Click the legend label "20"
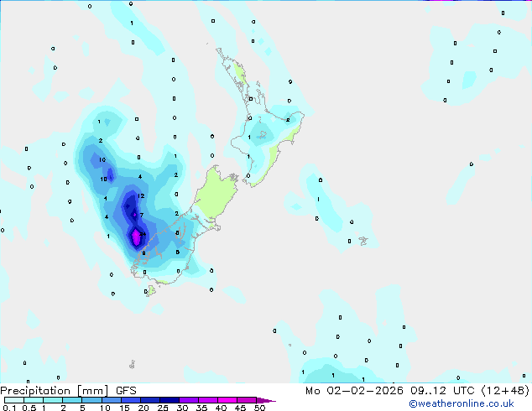The width and height of the screenshot is (532, 411). pos(143,408)
